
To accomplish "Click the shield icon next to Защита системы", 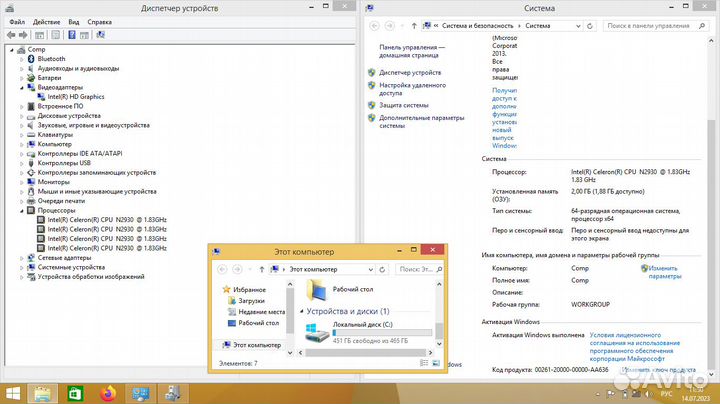I will [371, 105].
